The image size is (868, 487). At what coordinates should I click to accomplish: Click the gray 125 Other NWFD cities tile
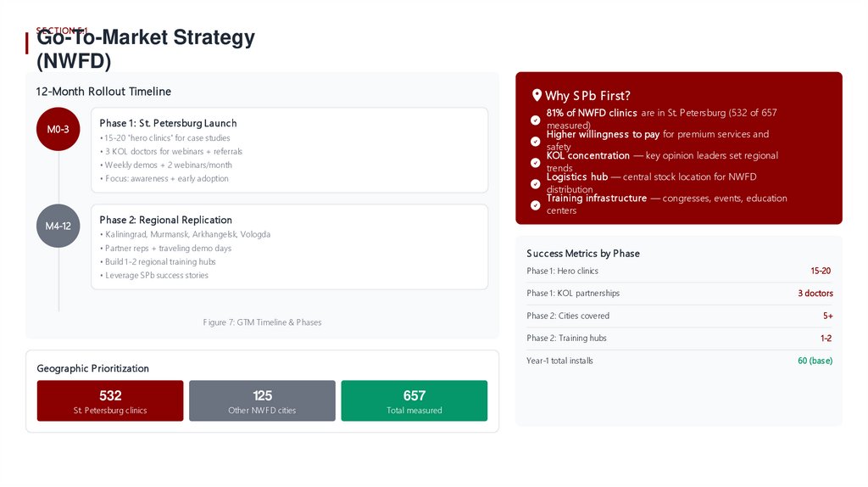point(262,400)
